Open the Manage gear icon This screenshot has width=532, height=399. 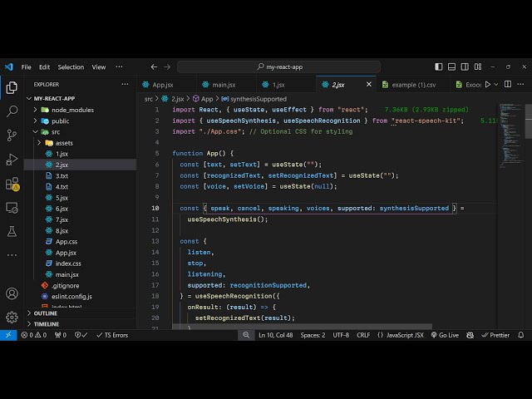tap(12, 317)
